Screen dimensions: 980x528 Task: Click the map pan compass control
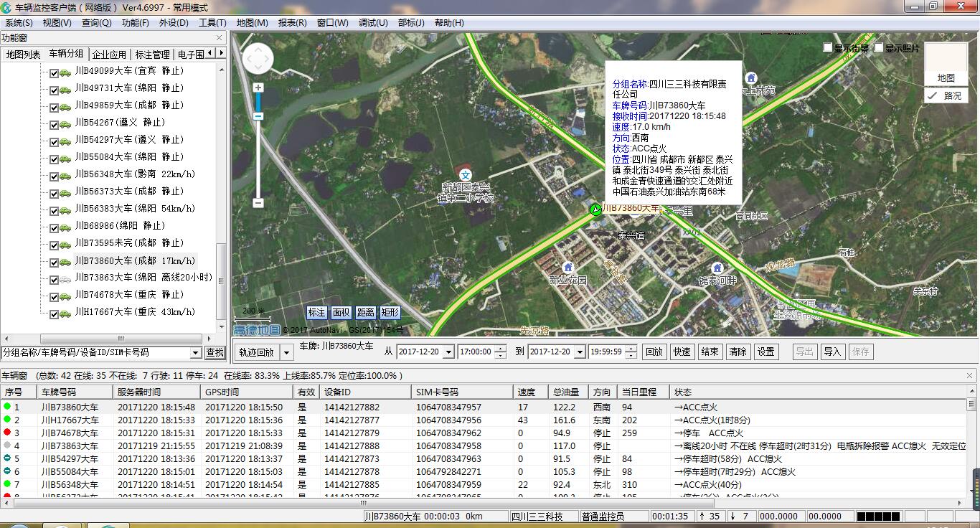point(258,59)
